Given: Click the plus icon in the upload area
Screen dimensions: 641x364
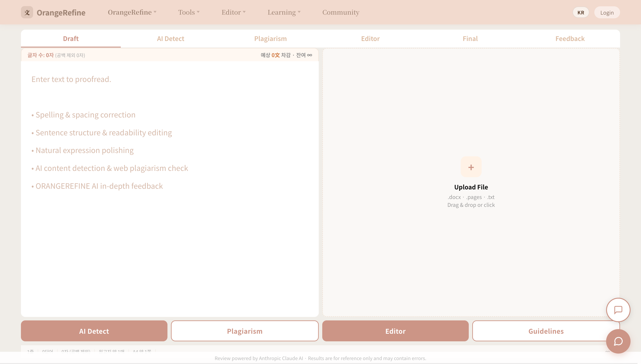Looking at the screenshot, I should pyautogui.click(x=471, y=167).
